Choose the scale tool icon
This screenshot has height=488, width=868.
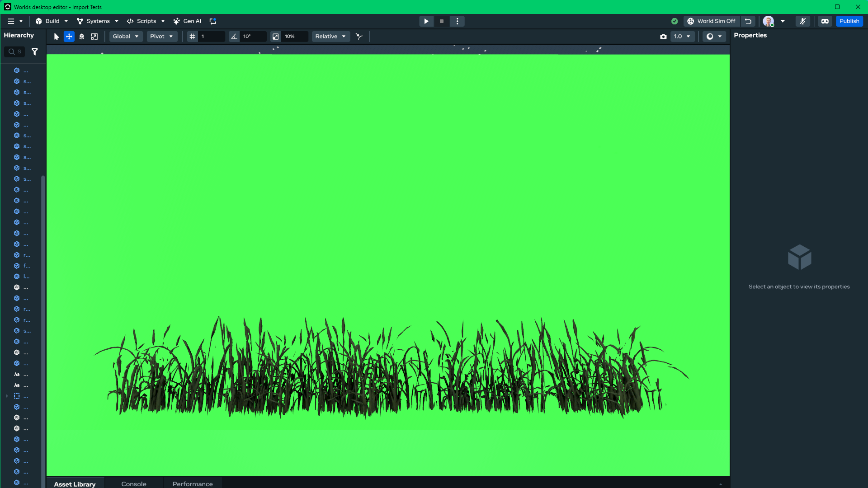(94, 37)
